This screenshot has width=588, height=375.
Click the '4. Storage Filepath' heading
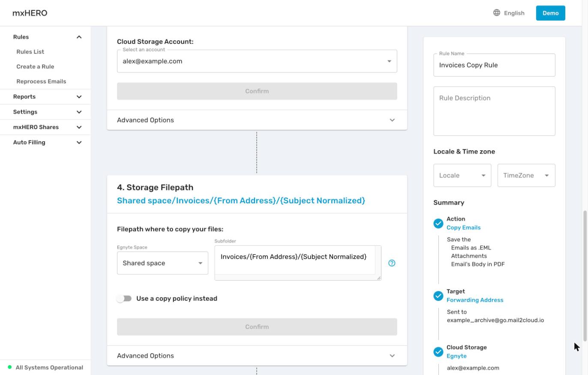(155, 187)
